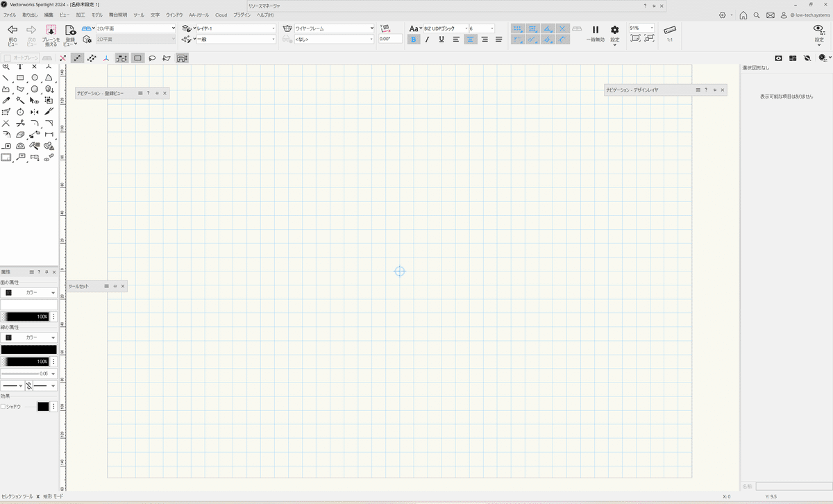Viewport: 833px width, 504px height.
Task: Toggle Underline text formatting
Action: [x=441, y=40]
